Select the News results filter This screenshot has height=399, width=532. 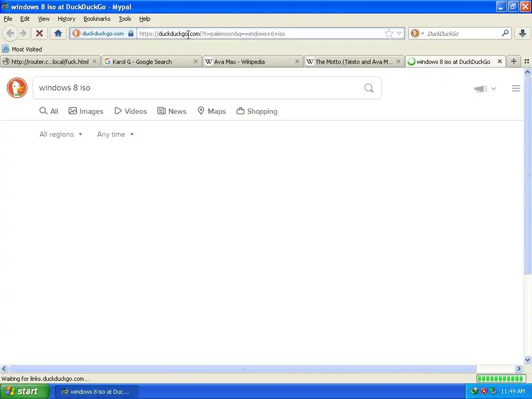172,111
